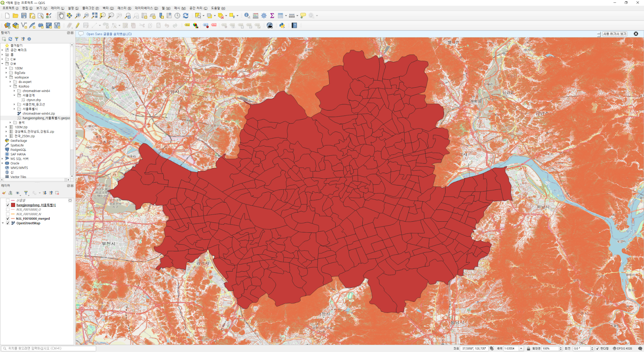This screenshot has height=352, width=644.
Task: Click the Refresh map icon
Action: tap(186, 16)
